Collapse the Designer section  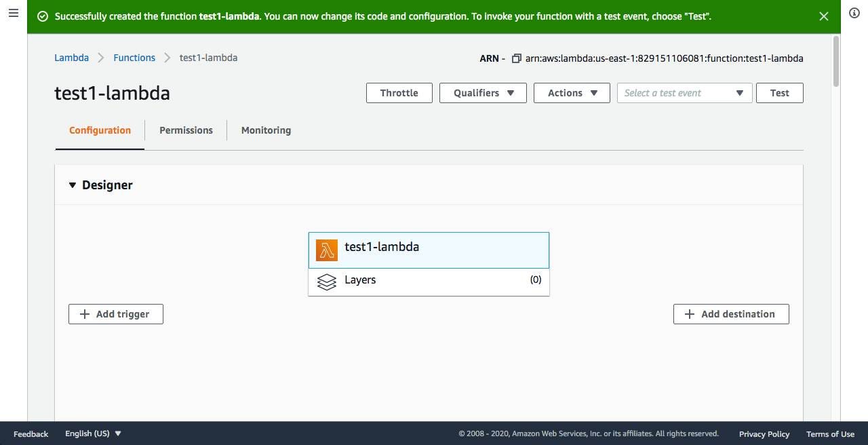click(x=73, y=185)
